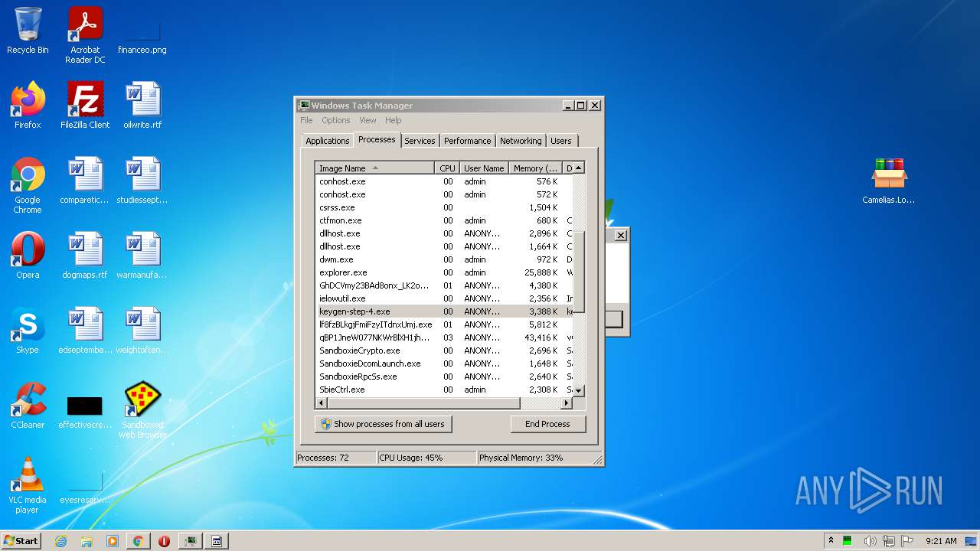Viewport: 980px width, 551px height.
Task: Click the horizontal scroll left arrow
Action: [322, 403]
